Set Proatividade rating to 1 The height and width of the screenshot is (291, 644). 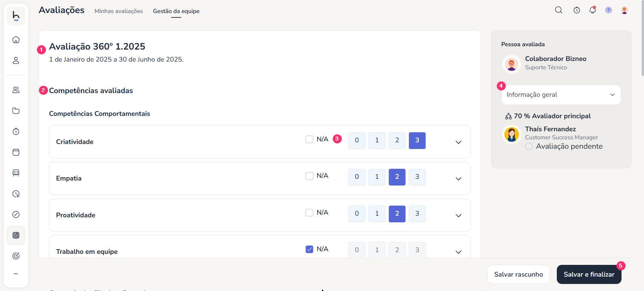[x=377, y=214]
